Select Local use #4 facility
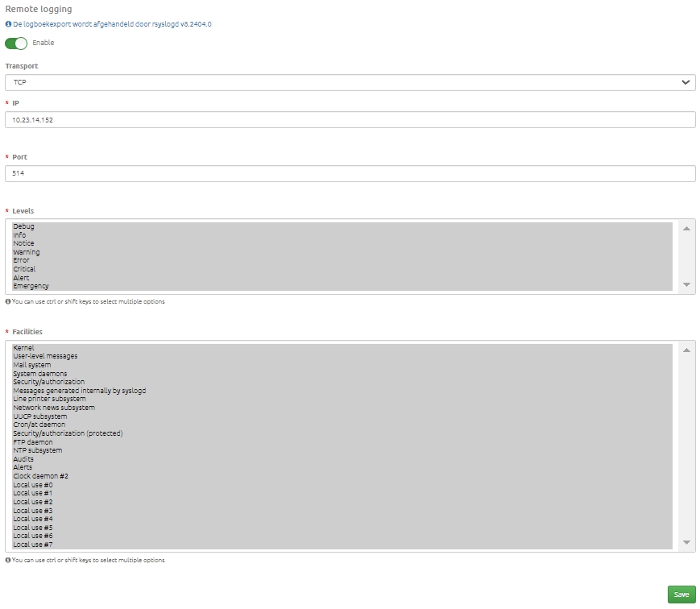This screenshot has width=700, height=609. coord(342,519)
